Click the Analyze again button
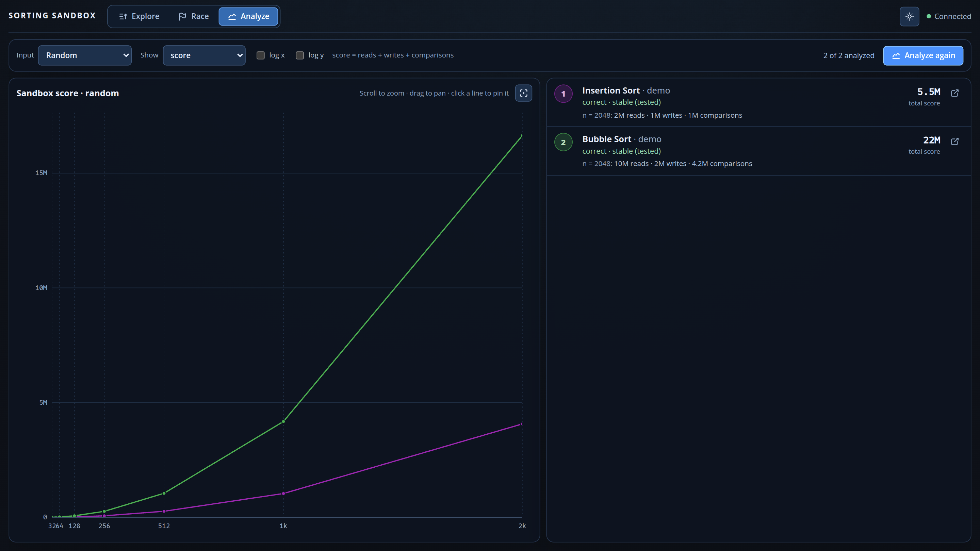 (923, 55)
